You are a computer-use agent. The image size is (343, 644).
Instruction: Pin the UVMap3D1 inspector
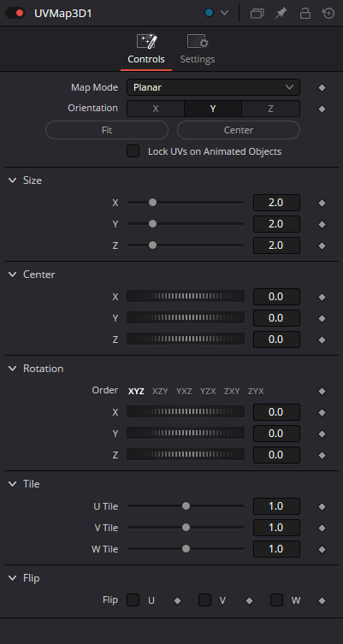click(281, 13)
